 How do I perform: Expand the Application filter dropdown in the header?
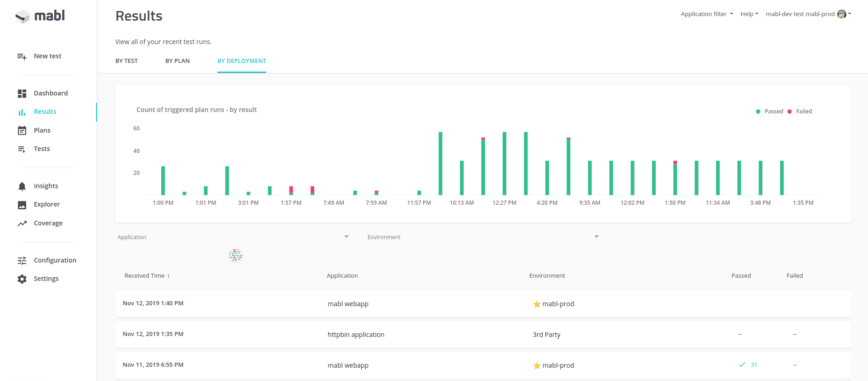click(x=707, y=14)
